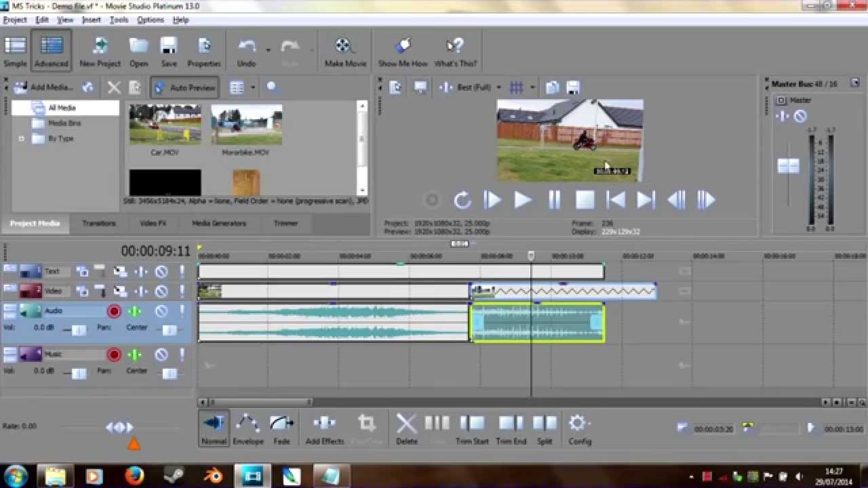Switch to the Video FX tab
868x488 pixels.
(x=153, y=223)
